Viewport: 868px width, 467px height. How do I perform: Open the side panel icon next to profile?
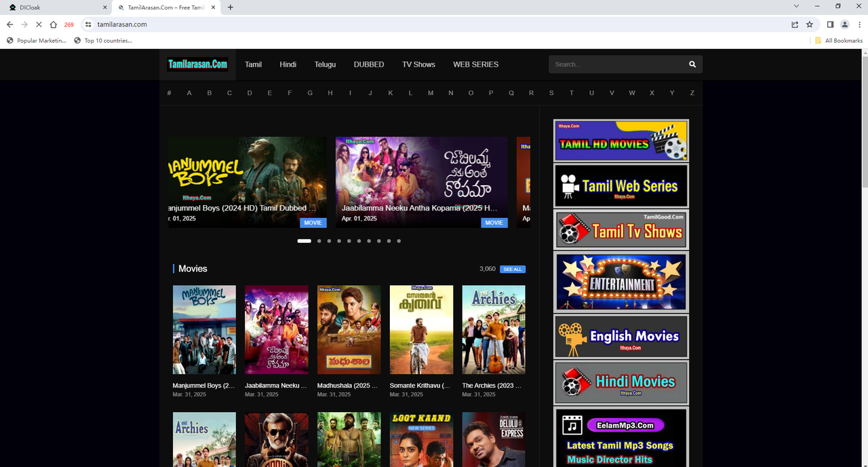[830, 24]
